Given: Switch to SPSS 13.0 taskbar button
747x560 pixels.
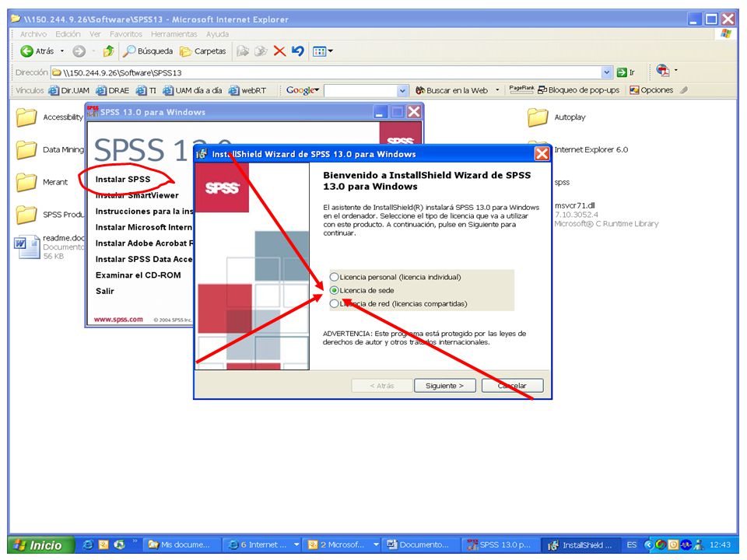Looking at the screenshot, I should [502, 544].
